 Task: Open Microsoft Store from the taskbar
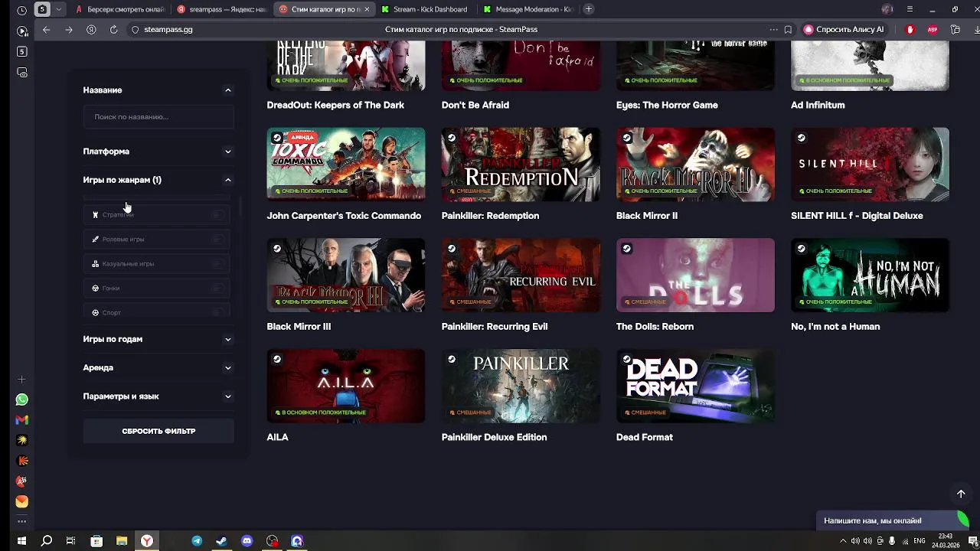click(x=96, y=541)
